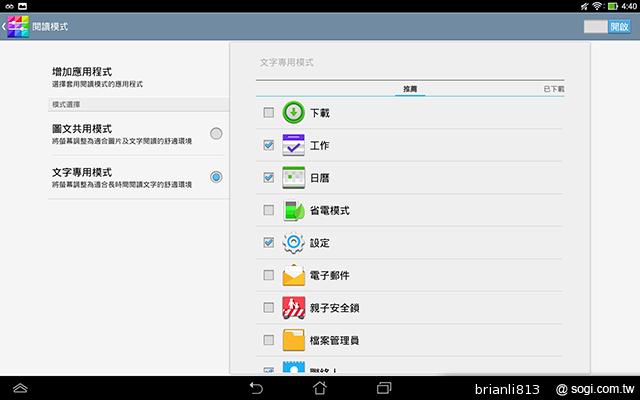Screen dimensions: 640x400
Task: Tap the 下載 download app icon
Action: (x=293, y=112)
